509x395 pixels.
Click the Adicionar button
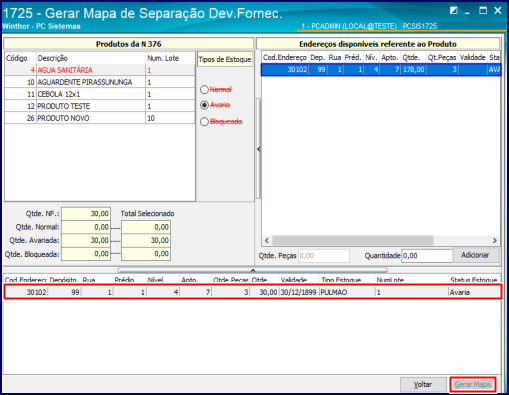pyautogui.click(x=475, y=255)
